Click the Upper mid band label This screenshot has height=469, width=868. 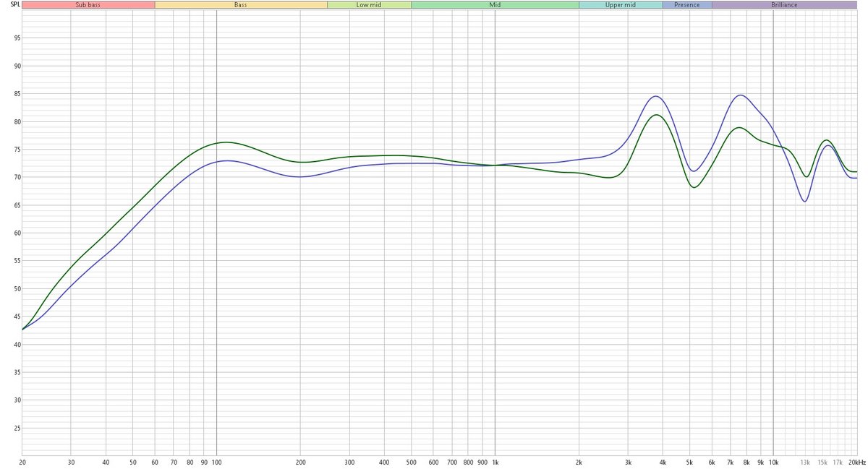(x=620, y=5)
